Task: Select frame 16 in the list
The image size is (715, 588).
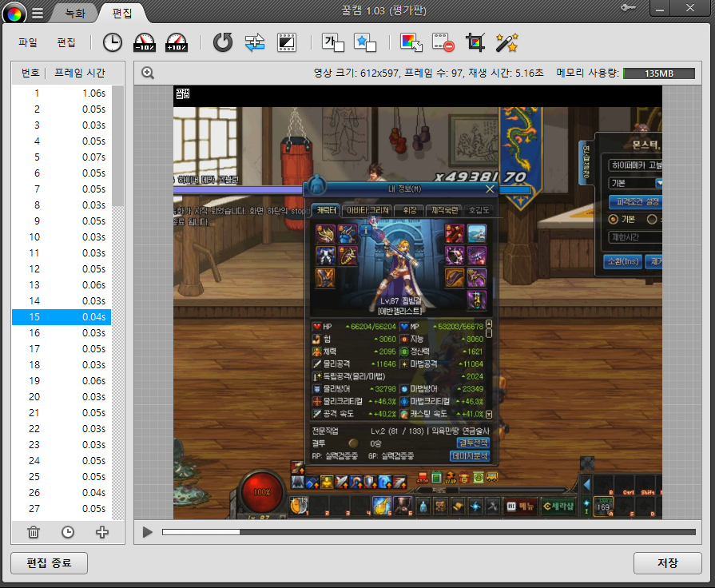Action: tap(62, 332)
